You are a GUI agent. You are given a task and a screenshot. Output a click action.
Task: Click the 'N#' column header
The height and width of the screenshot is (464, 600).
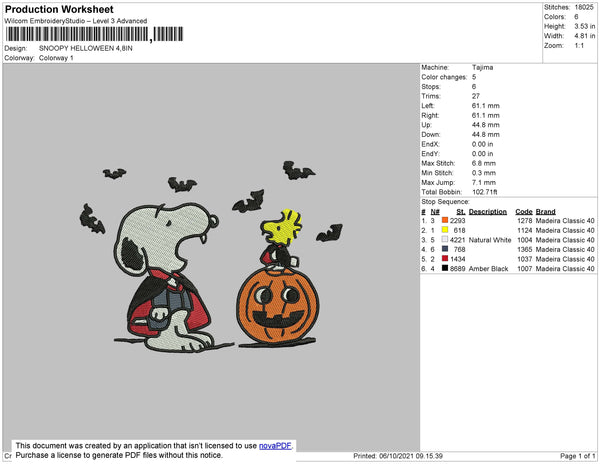pyautogui.click(x=435, y=212)
